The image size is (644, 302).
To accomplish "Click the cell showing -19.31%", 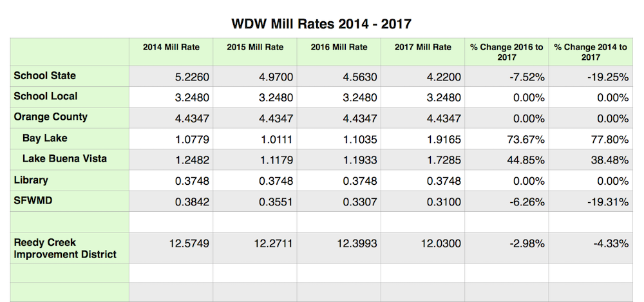I will pos(591,202).
